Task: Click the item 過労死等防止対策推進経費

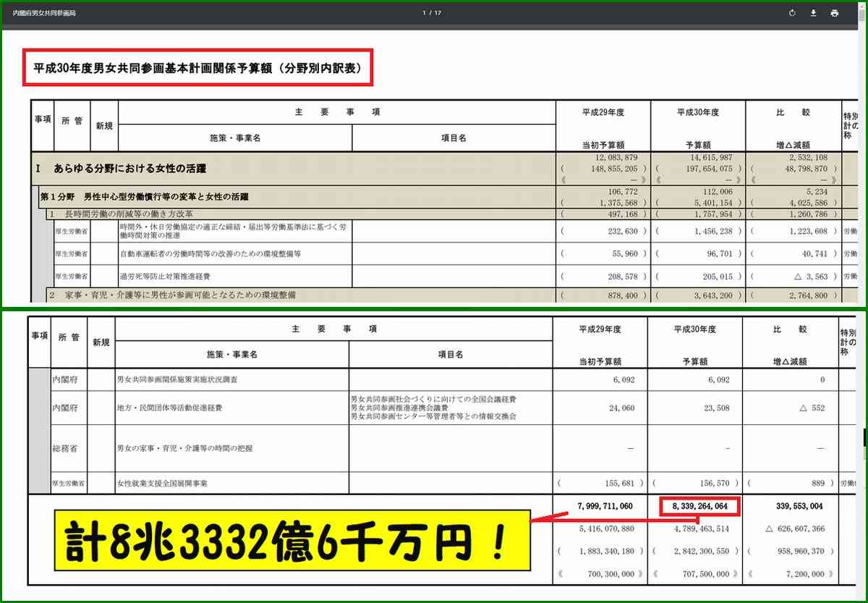Action: tap(166, 277)
